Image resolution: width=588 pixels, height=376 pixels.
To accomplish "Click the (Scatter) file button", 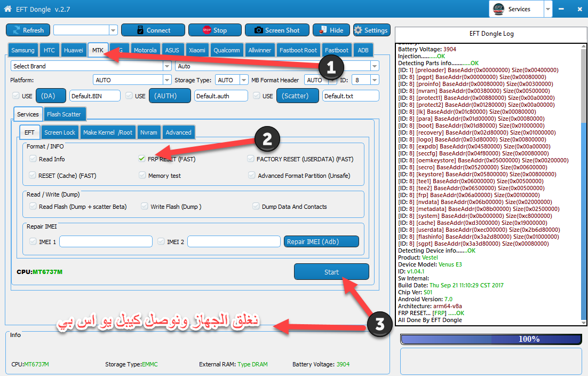I will tap(298, 96).
